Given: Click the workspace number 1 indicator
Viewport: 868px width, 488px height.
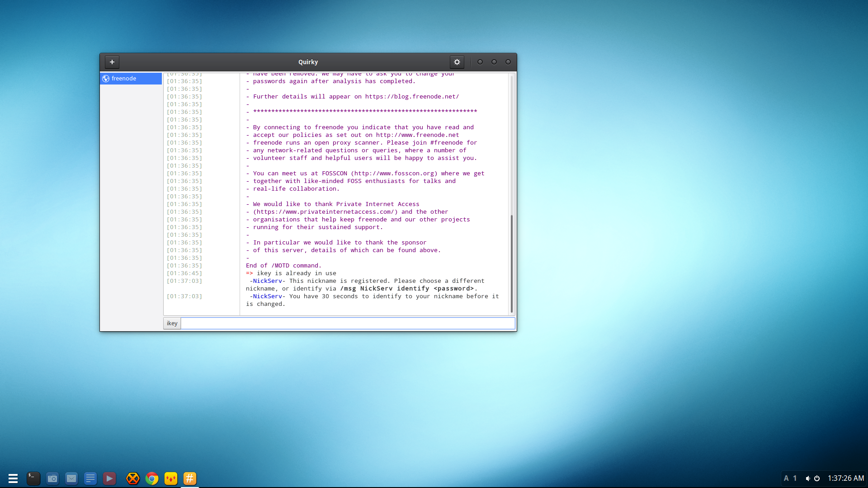Looking at the screenshot, I should coord(795,479).
